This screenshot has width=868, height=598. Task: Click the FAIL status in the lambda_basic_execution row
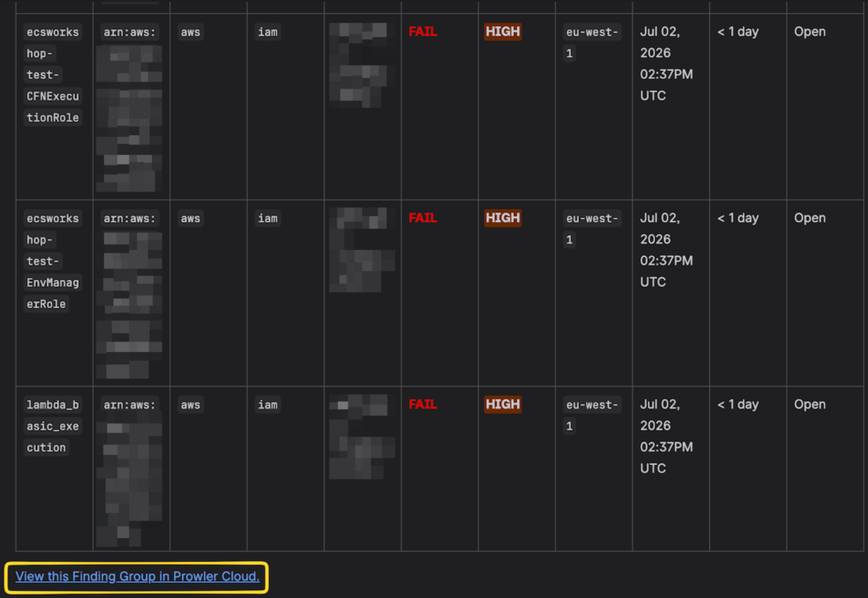[423, 404]
